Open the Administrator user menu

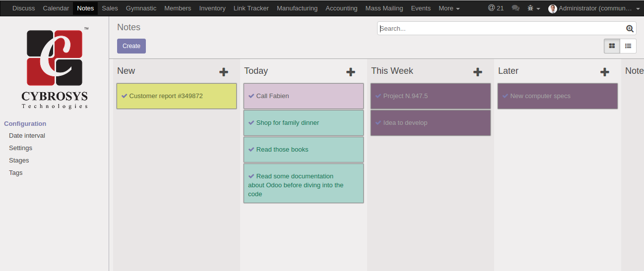tap(594, 8)
